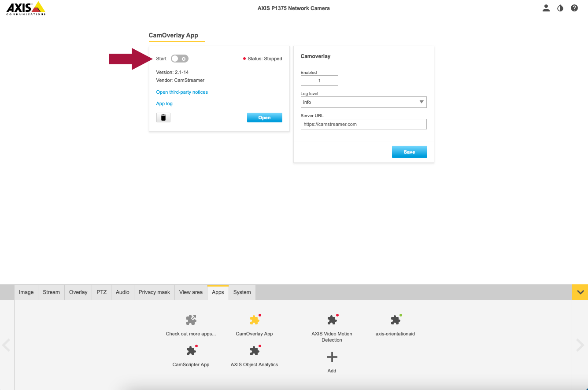
Task: Toggle the contrast theme icon
Action: pos(560,8)
